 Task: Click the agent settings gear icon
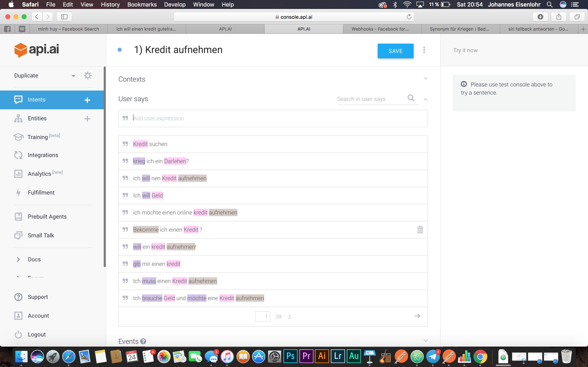[87, 75]
